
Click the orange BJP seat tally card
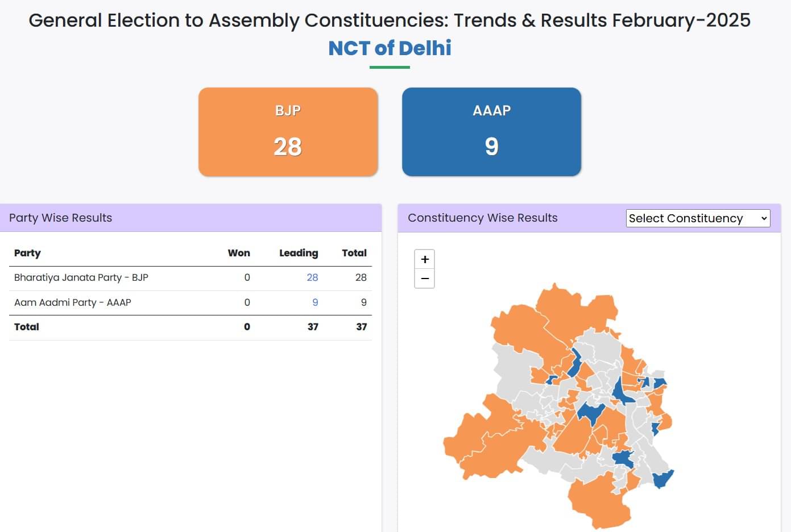[288, 132]
